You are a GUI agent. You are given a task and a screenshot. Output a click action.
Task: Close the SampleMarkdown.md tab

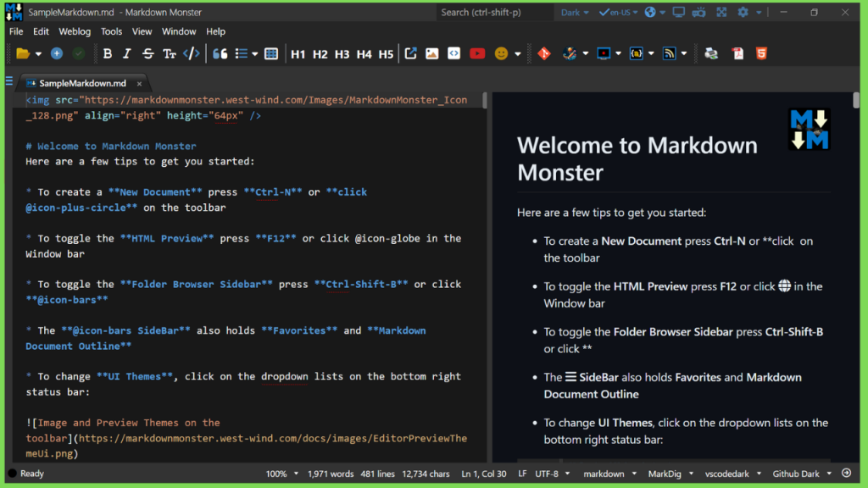[x=140, y=84]
